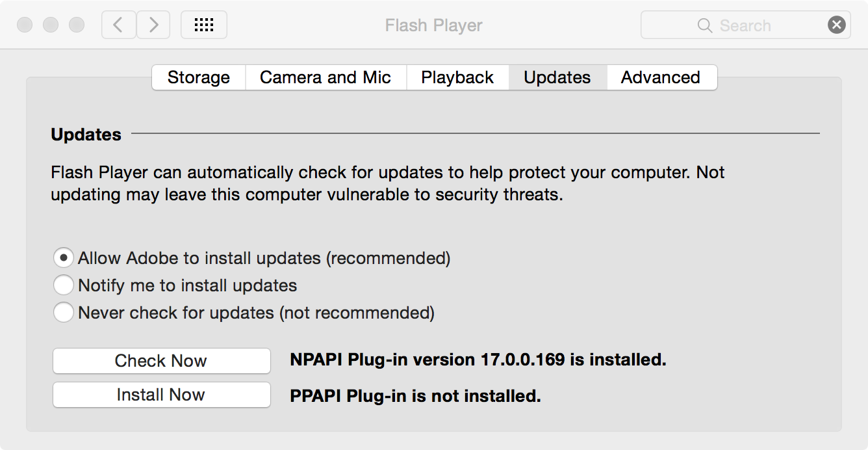Select the Updates tab
This screenshot has width=868, height=450.
(x=557, y=77)
